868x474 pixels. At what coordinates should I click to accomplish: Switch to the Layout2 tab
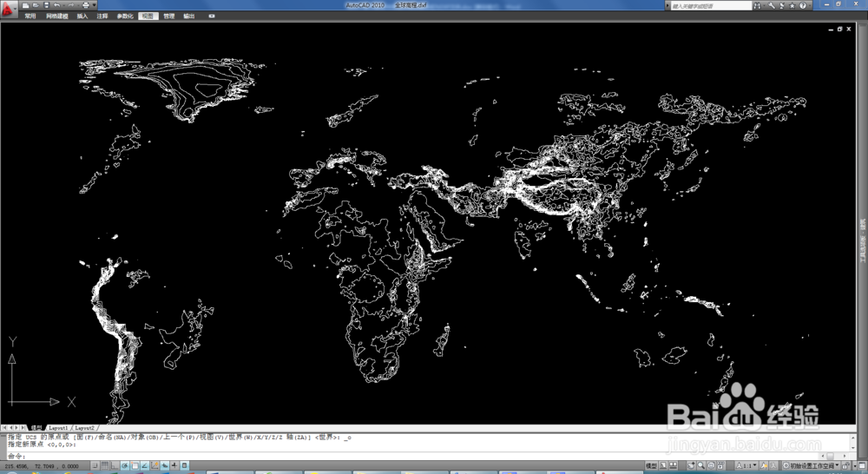click(x=84, y=427)
